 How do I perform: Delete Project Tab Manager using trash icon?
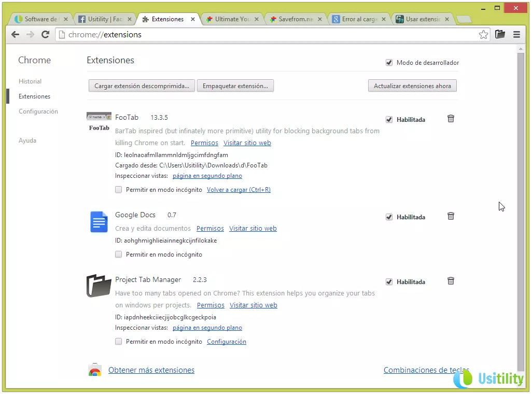click(451, 281)
